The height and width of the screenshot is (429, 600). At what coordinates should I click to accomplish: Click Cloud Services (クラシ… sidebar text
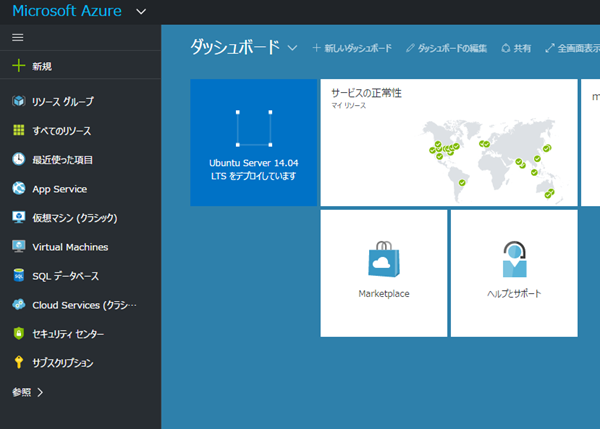84,305
